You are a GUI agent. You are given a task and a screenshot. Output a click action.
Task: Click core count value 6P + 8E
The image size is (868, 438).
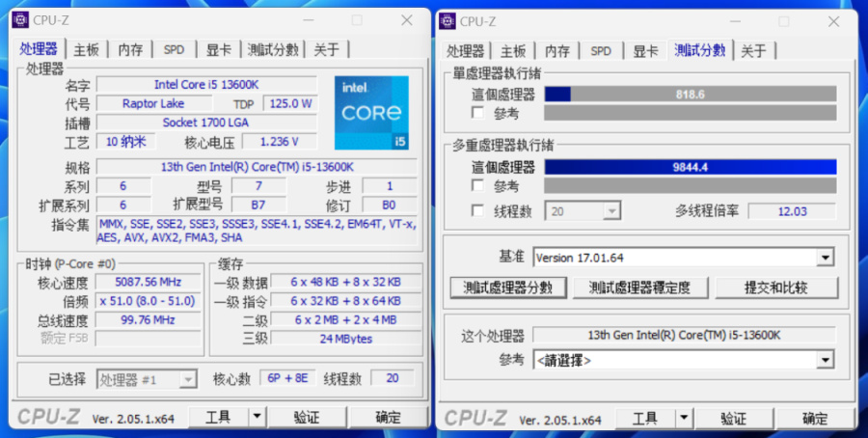(x=287, y=377)
